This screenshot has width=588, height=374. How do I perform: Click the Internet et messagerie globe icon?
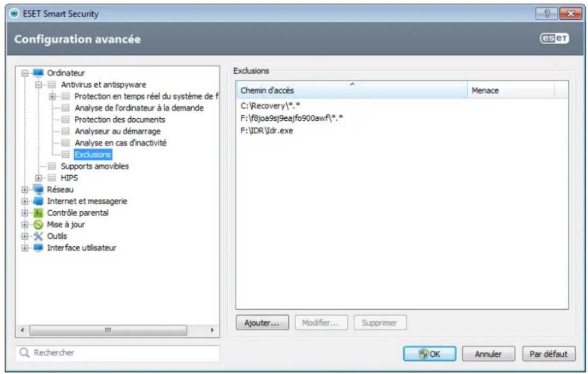pos(38,201)
